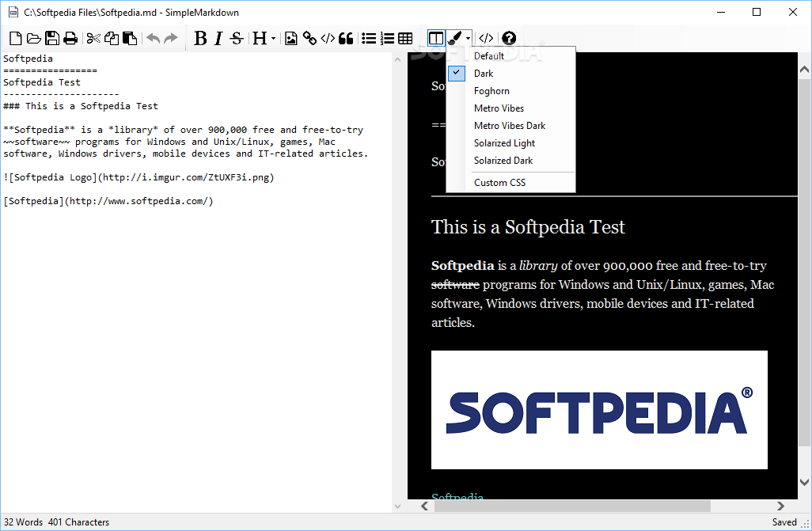Viewport: 812px width, 531px height.
Task: Place cursor in '### This is a Softpedia Test' line
Action: pyautogui.click(x=81, y=106)
